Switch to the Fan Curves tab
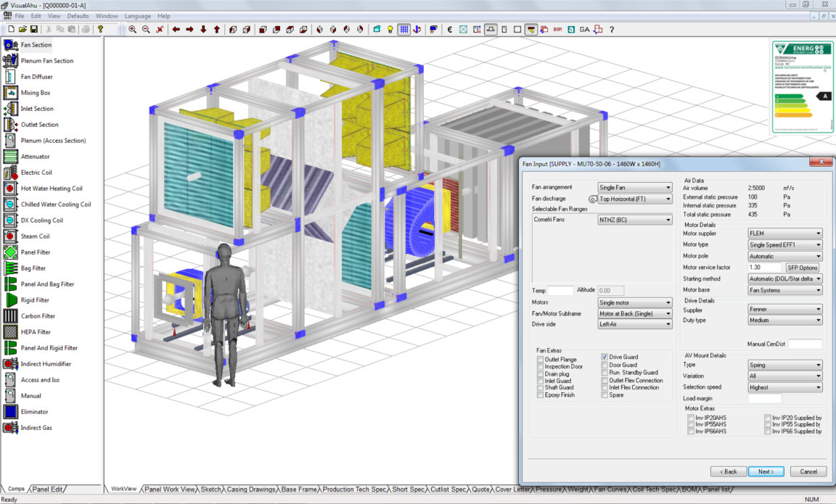The height and width of the screenshot is (504, 836). [610, 489]
